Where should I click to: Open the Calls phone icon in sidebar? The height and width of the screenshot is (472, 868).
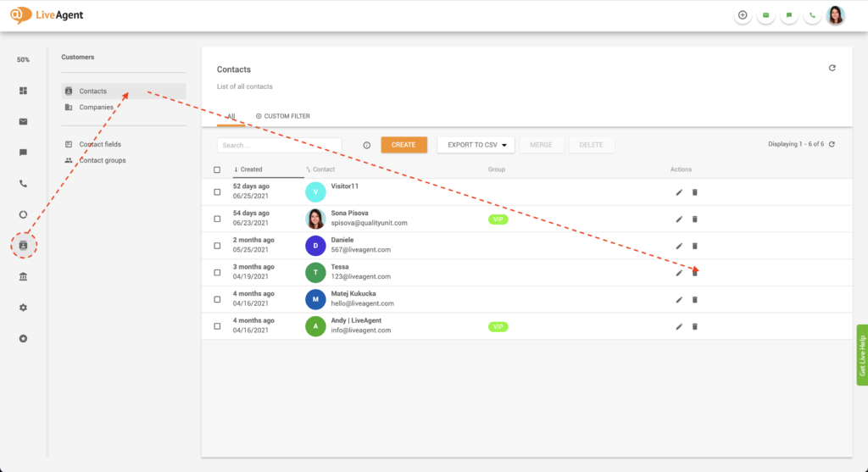pos(24,183)
